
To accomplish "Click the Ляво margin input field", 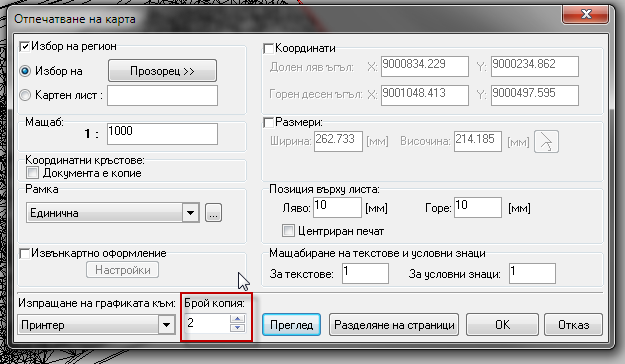I will (x=337, y=208).
